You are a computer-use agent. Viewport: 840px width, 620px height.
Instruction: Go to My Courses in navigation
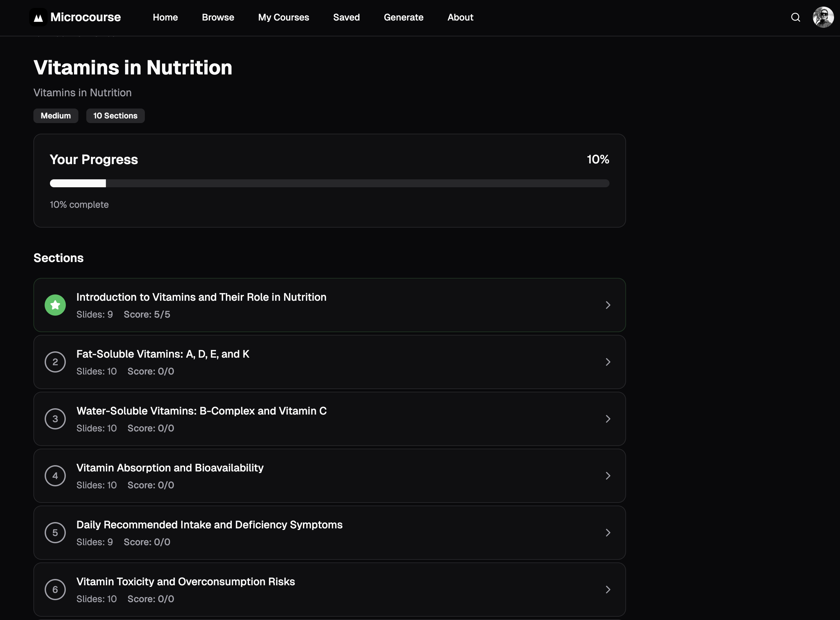(284, 17)
